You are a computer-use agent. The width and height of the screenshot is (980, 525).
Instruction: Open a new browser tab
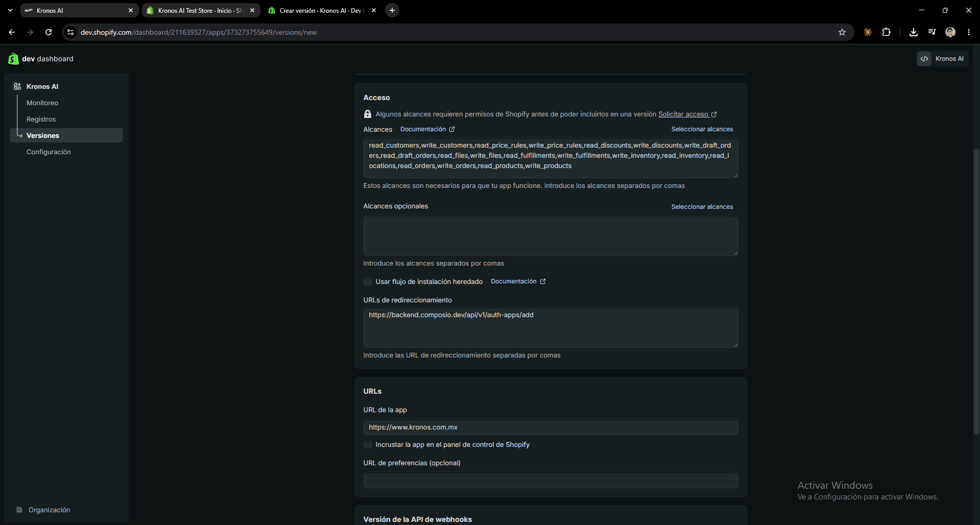coord(392,10)
